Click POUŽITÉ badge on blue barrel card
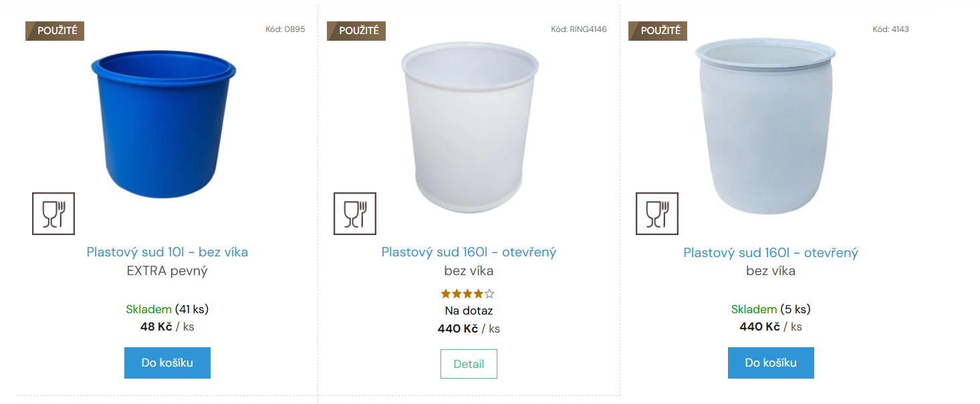 pyautogui.click(x=56, y=31)
